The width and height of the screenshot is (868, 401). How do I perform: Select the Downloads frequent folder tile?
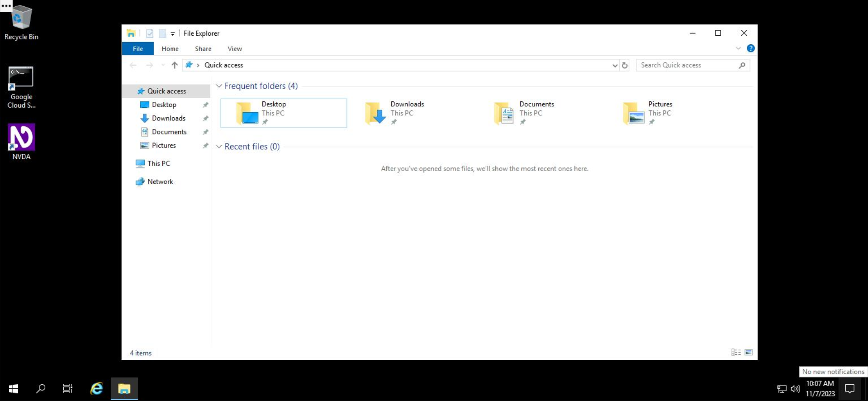[x=413, y=113]
